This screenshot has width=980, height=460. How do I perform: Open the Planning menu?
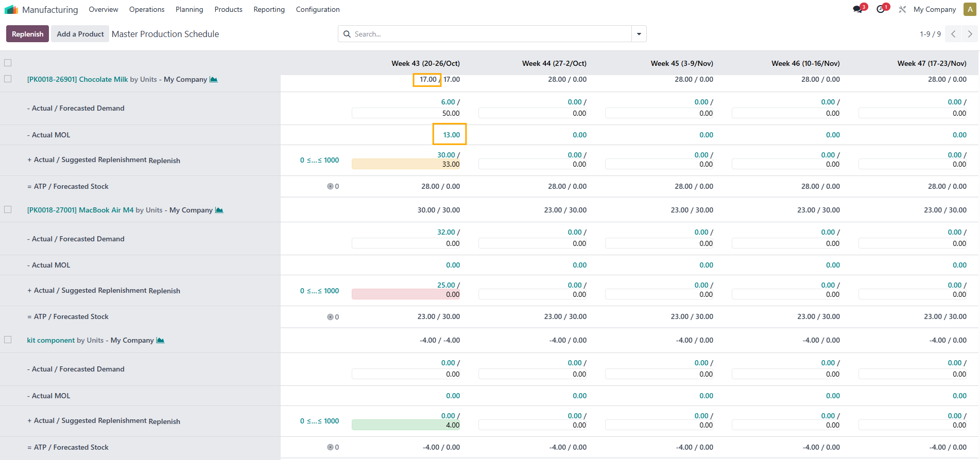point(189,9)
